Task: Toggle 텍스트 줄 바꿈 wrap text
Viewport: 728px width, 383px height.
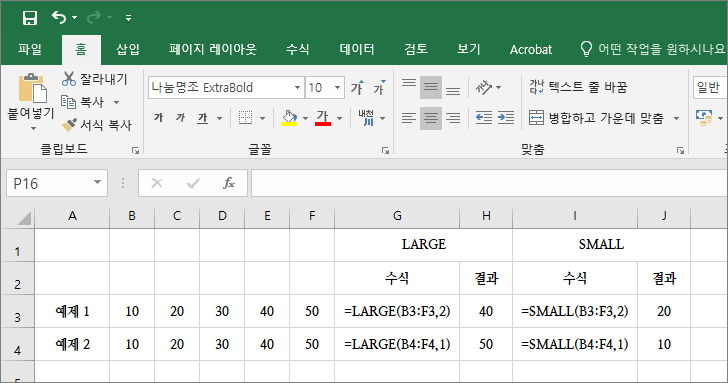Action: [578, 87]
